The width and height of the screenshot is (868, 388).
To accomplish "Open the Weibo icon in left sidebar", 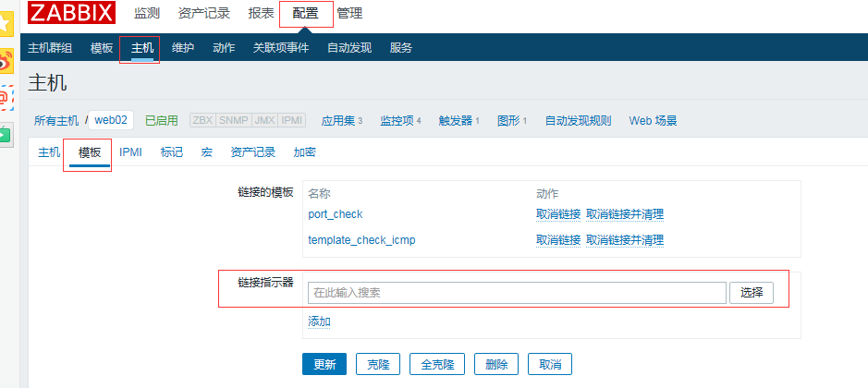I will tap(6, 62).
